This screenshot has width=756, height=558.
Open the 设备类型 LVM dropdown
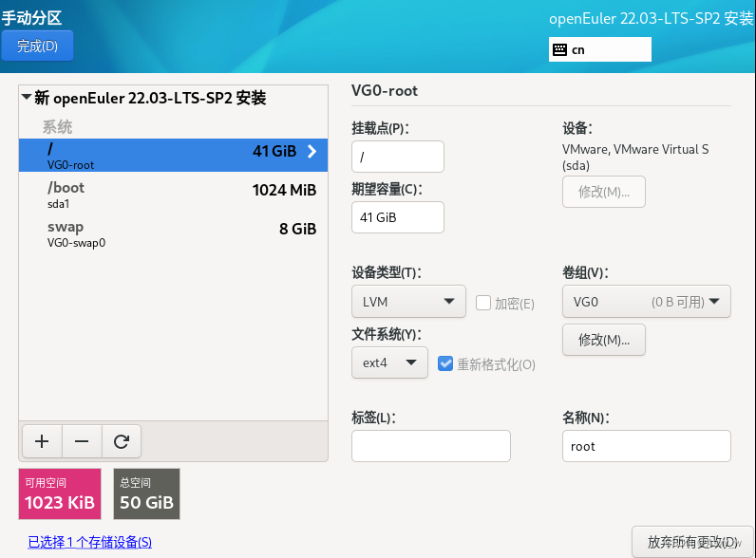(408, 302)
